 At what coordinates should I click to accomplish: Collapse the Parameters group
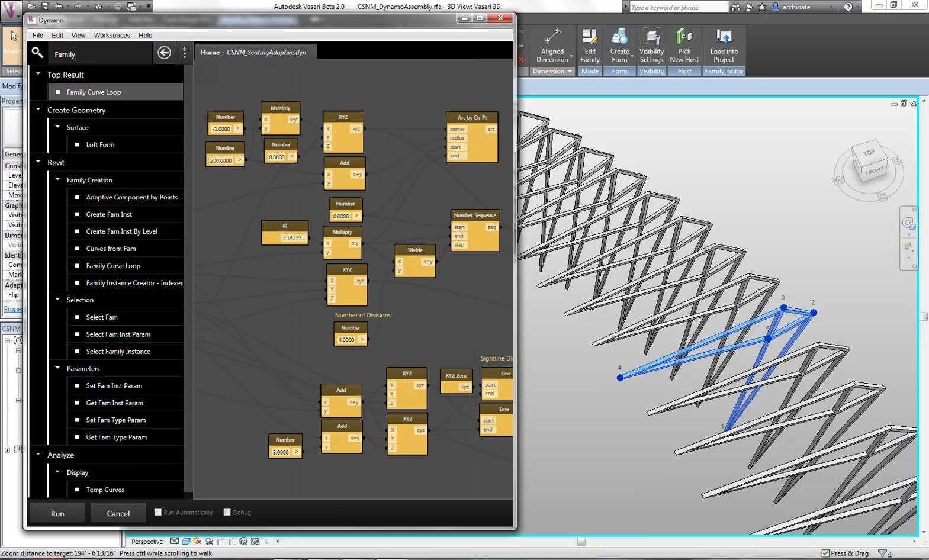57,368
